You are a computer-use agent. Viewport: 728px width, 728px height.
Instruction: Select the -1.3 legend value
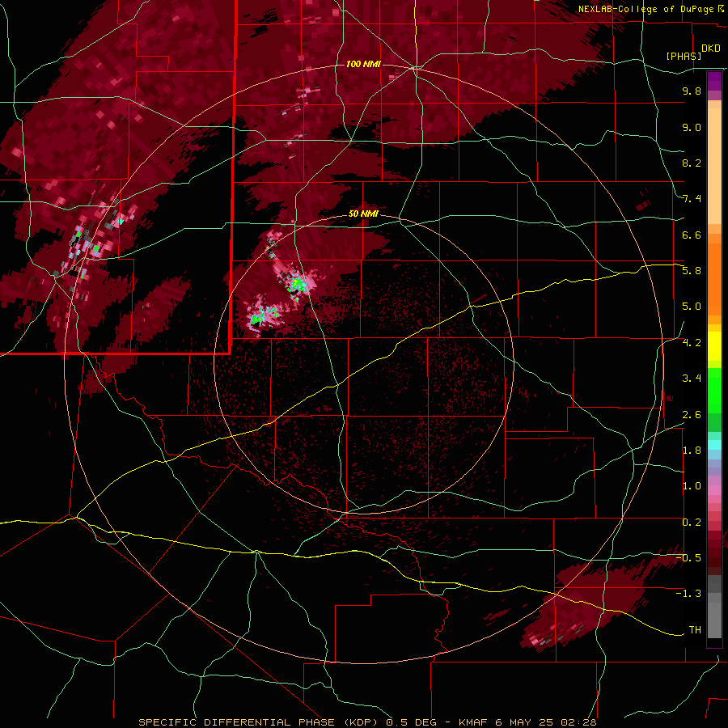(688, 594)
